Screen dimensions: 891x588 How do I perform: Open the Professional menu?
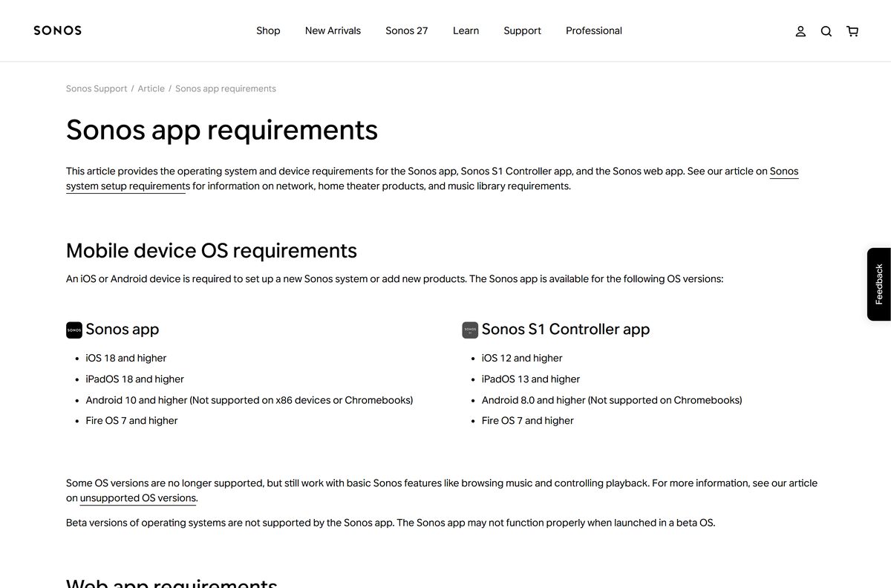point(594,30)
